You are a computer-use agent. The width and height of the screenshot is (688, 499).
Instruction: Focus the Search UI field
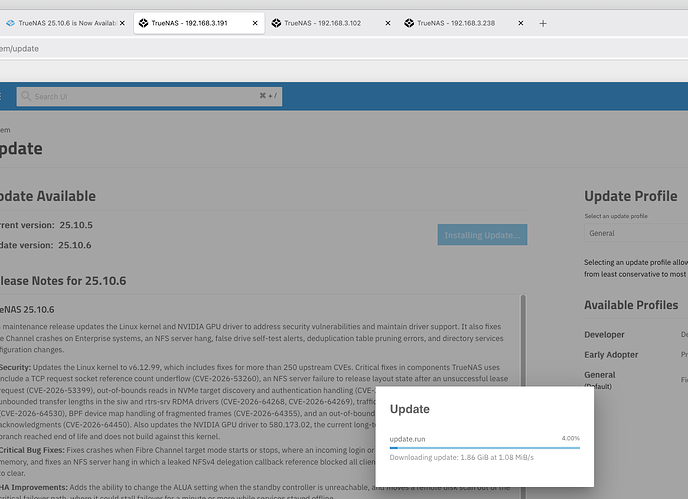149,96
